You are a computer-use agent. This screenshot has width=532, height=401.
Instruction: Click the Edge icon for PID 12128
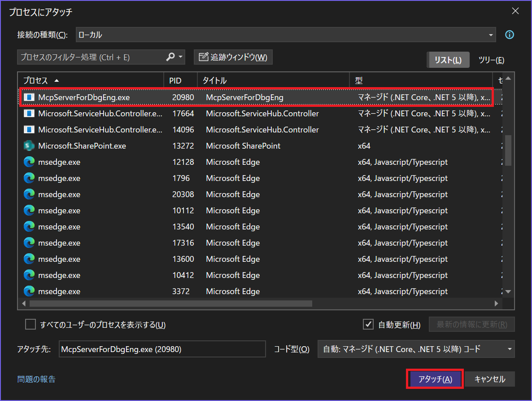click(29, 162)
